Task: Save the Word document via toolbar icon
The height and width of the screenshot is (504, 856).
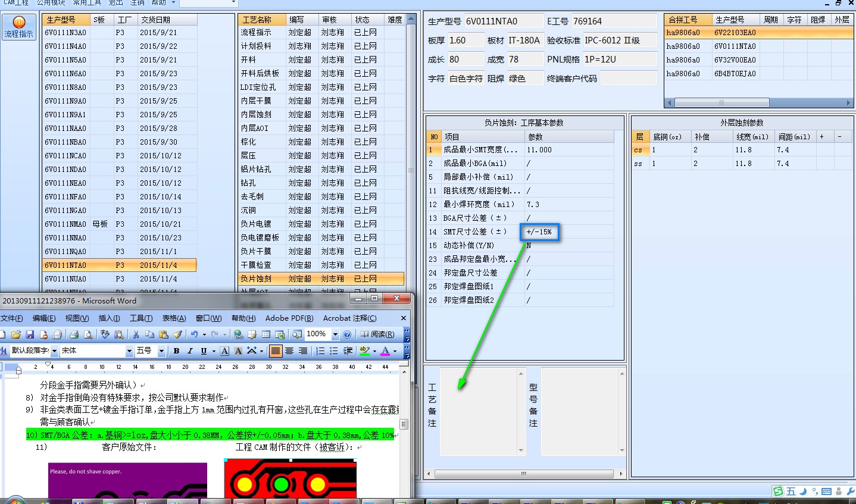Action: tap(30, 334)
